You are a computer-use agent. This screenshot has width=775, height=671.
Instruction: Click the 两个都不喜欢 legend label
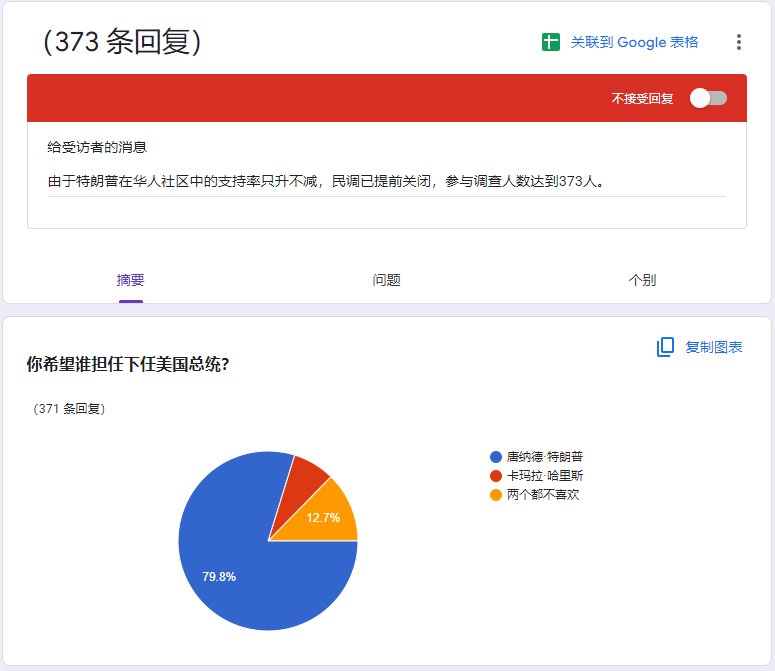point(543,495)
